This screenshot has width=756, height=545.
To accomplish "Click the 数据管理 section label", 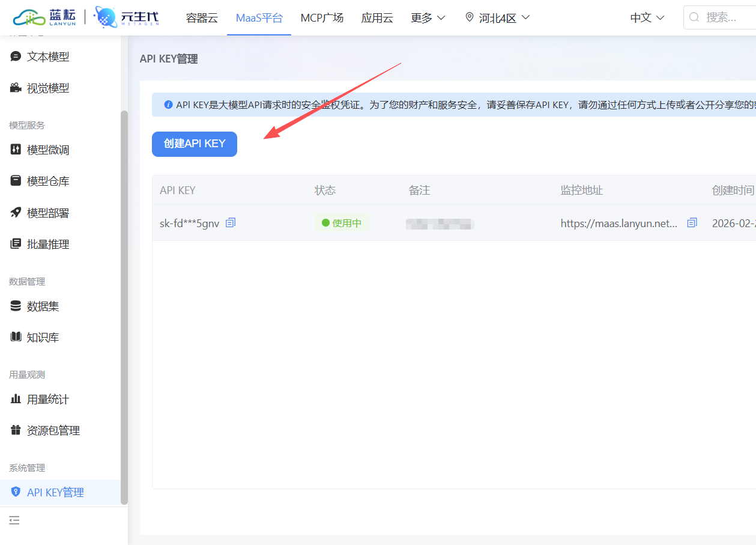I will pyautogui.click(x=27, y=281).
